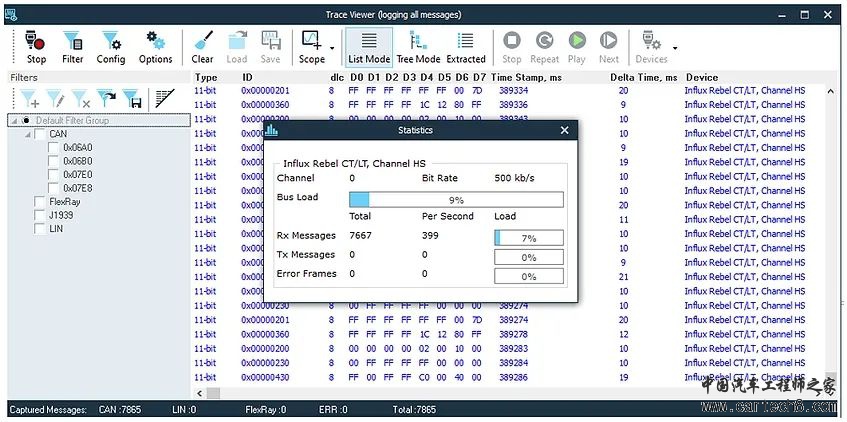Tick the J1939 filter checkbox
847x422 pixels.
[40, 215]
